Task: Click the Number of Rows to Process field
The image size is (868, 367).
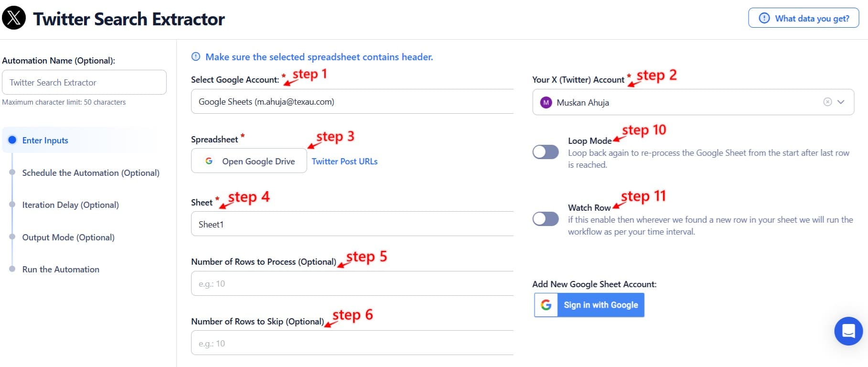Action: 352,283
